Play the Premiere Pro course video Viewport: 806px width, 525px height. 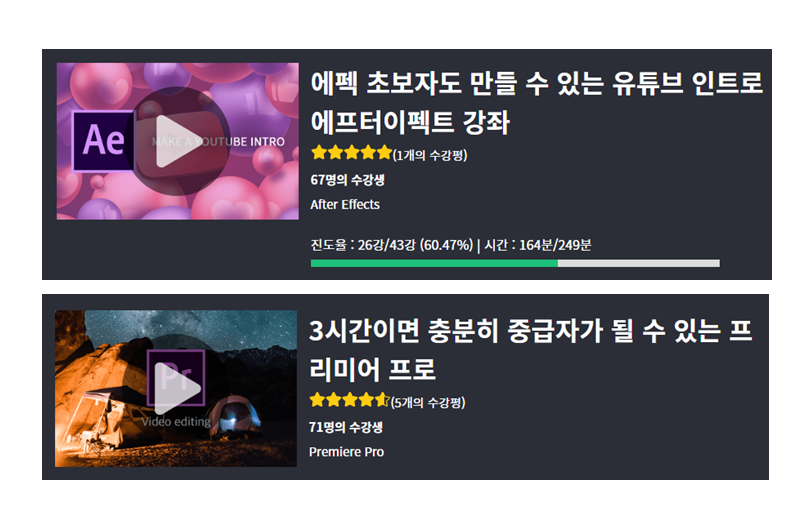click(x=176, y=387)
